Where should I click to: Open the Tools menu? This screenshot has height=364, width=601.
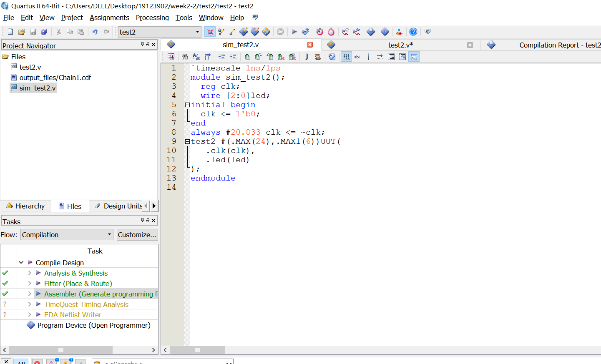184,18
